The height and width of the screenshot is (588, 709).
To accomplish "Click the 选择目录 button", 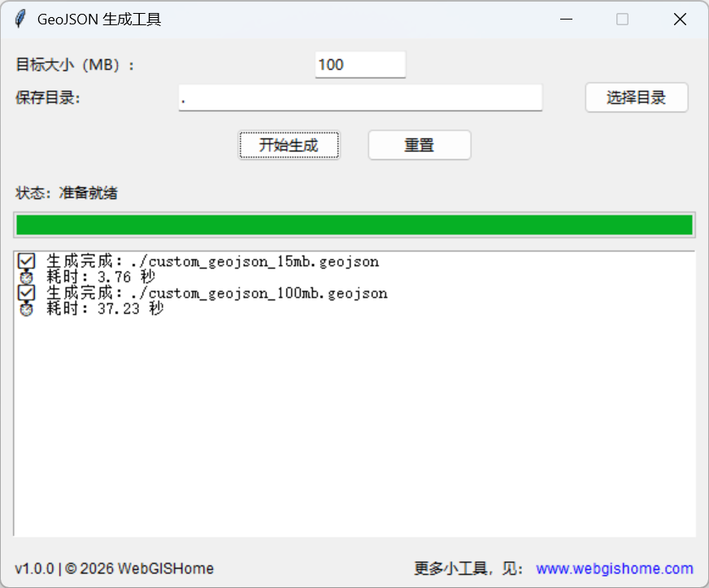I will click(x=637, y=98).
